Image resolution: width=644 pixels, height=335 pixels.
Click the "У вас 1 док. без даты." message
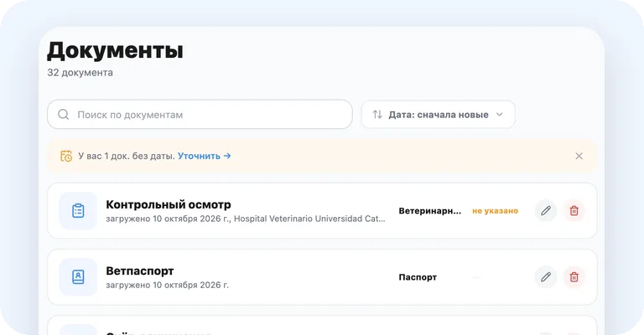(127, 156)
